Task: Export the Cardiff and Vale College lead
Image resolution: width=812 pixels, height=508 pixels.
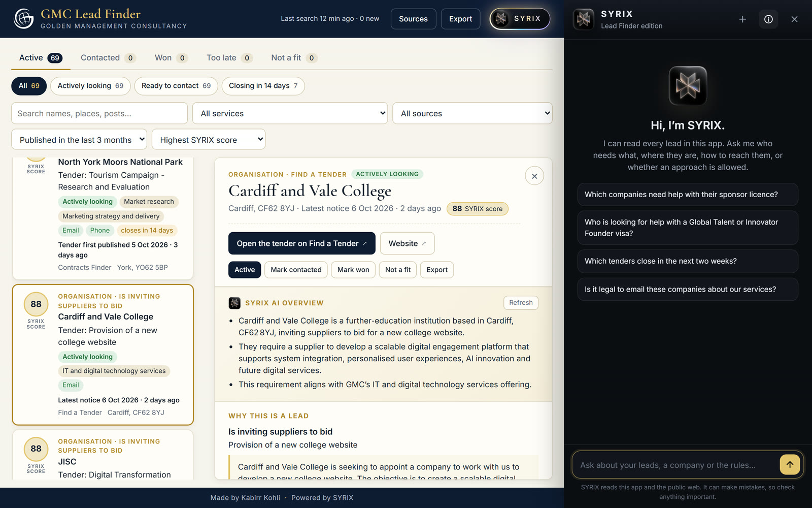Action: [437, 270]
